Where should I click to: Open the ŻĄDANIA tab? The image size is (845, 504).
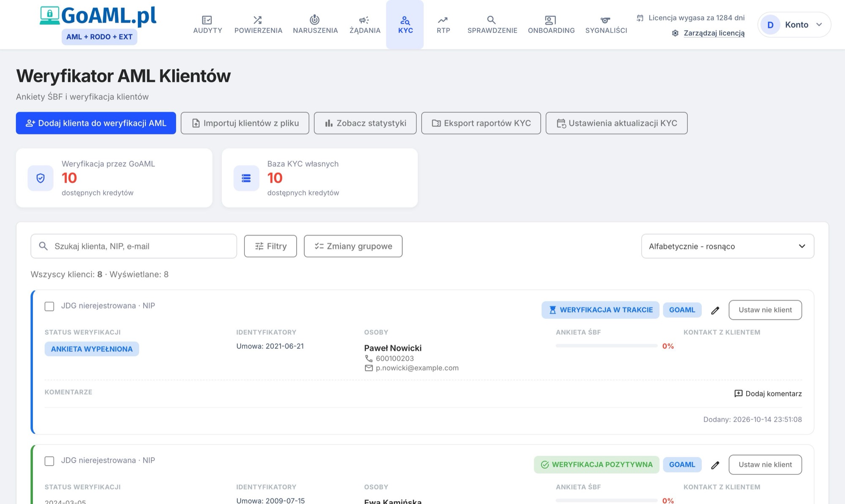tap(365, 25)
